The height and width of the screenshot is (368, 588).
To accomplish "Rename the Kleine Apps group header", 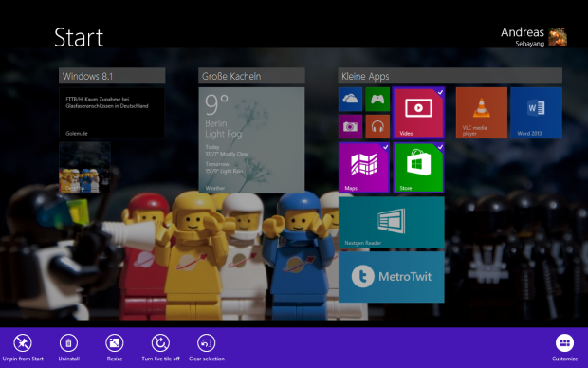I will (x=450, y=76).
